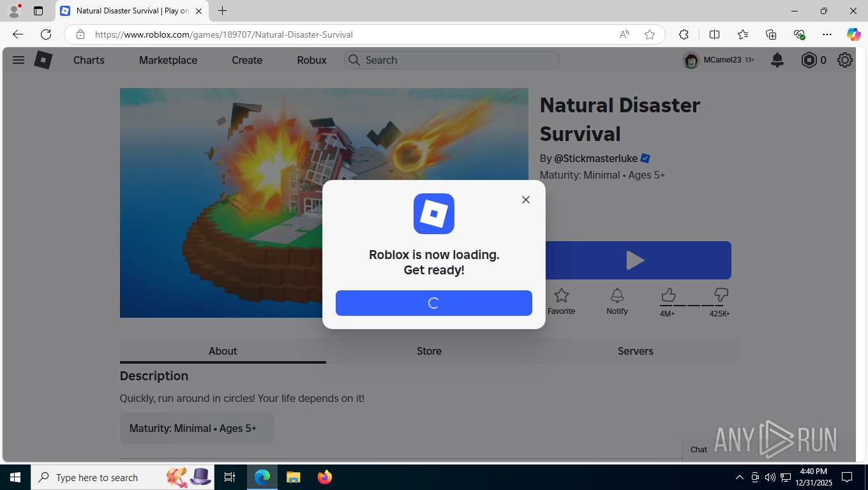The height and width of the screenshot is (490, 868).
Task: Click the description text about running in circles
Action: tap(242, 398)
